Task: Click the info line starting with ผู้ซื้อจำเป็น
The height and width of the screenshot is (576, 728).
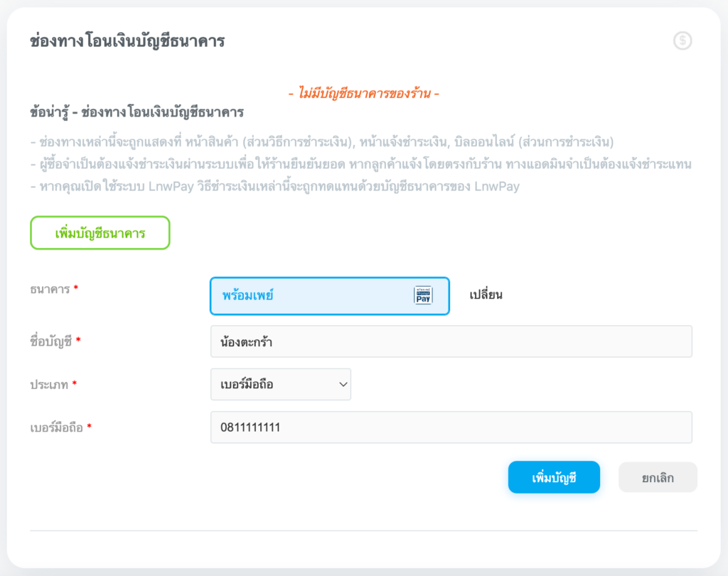Action: [361, 164]
